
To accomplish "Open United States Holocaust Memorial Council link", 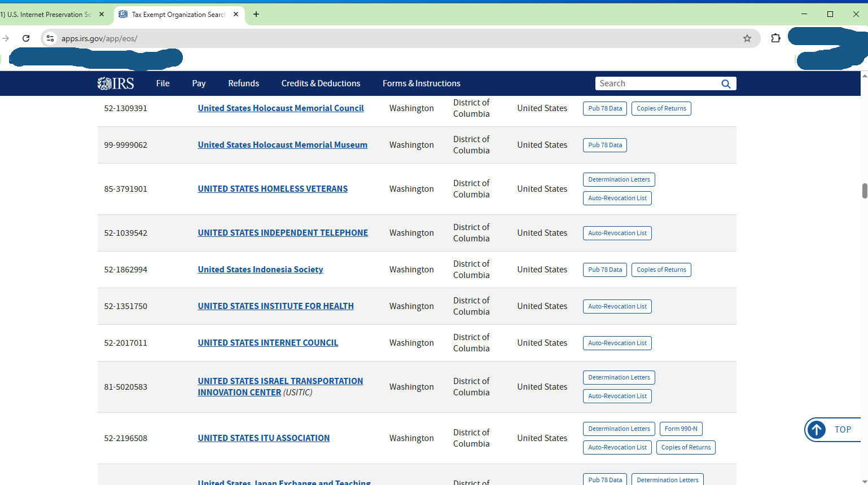I will point(280,108).
